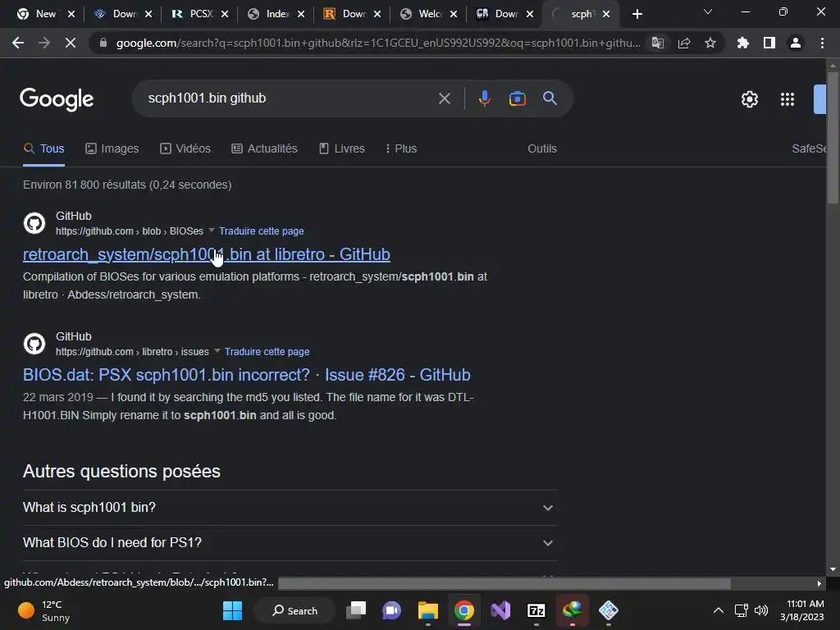Open the Outils search tools
Image resolution: width=840 pixels, height=630 pixels.
pos(542,149)
